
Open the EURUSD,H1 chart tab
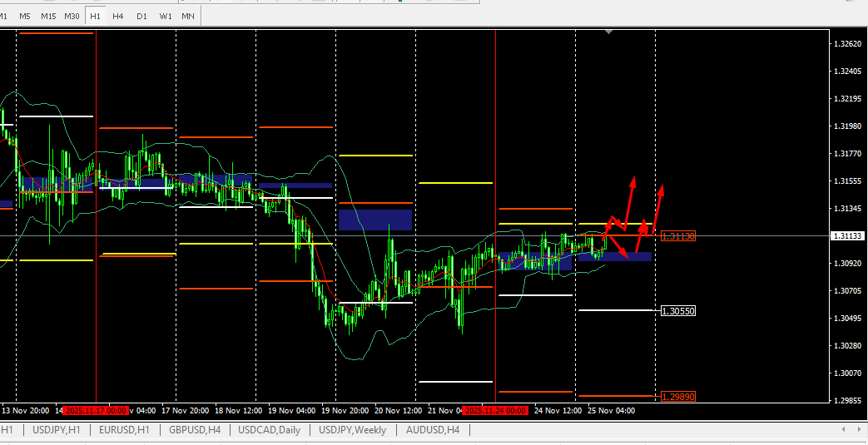click(124, 429)
